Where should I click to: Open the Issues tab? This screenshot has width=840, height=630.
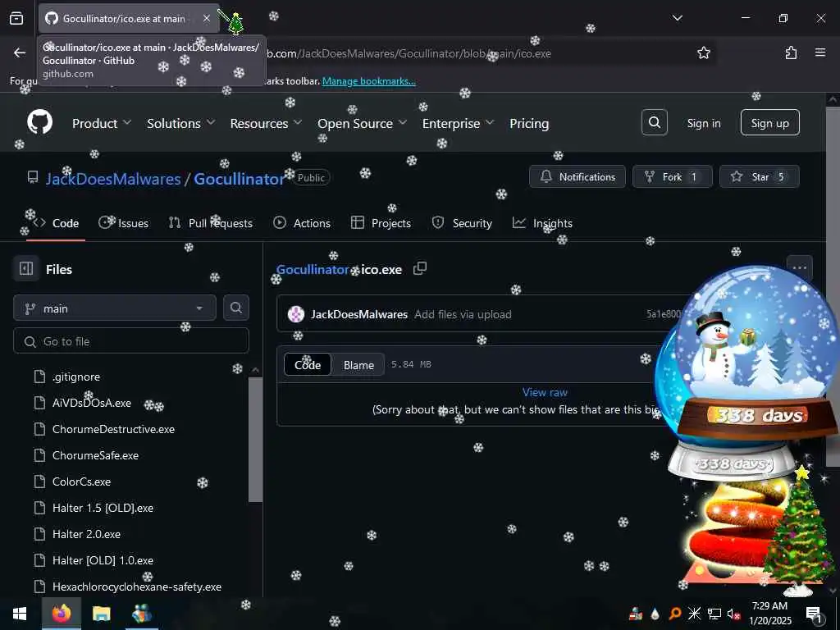124,223
